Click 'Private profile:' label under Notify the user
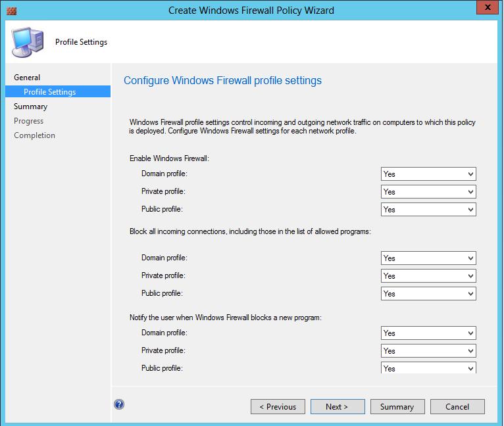The width and height of the screenshot is (504, 426). (x=163, y=350)
